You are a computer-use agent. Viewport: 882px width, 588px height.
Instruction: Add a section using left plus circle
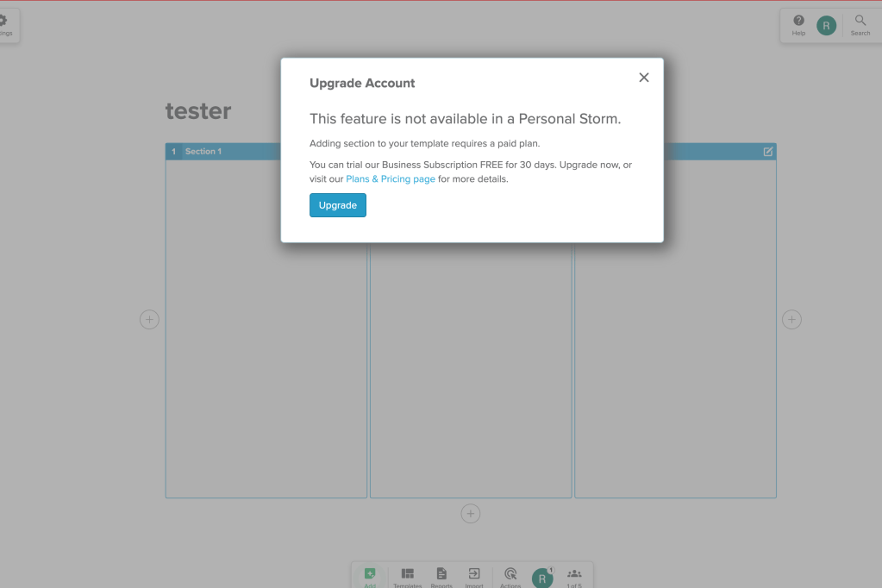(x=149, y=320)
